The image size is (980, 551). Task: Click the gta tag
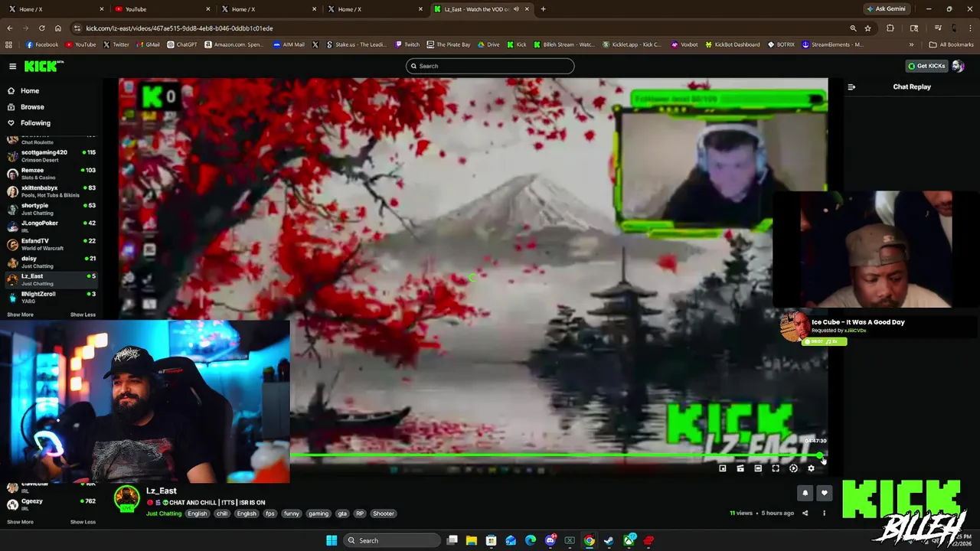(x=342, y=514)
